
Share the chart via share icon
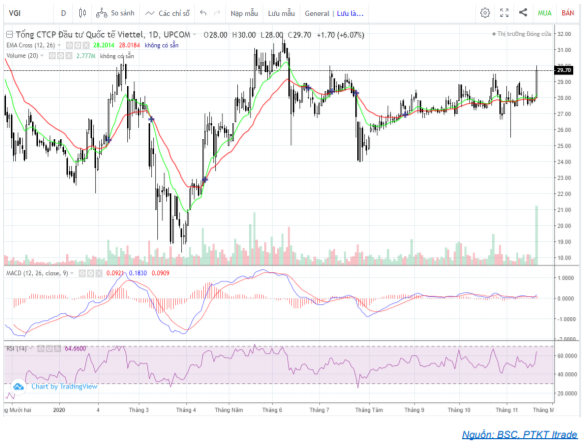(523, 13)
